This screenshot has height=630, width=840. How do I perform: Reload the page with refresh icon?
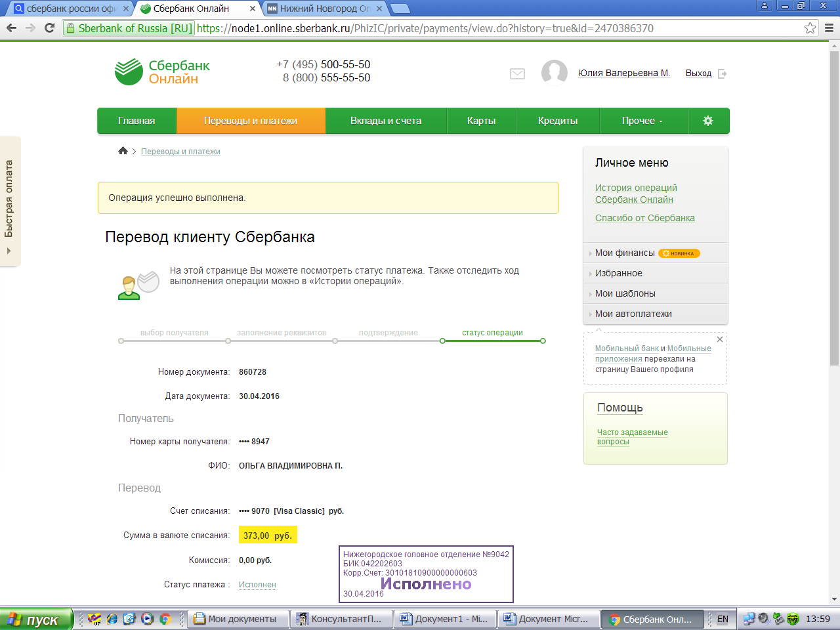49,28
